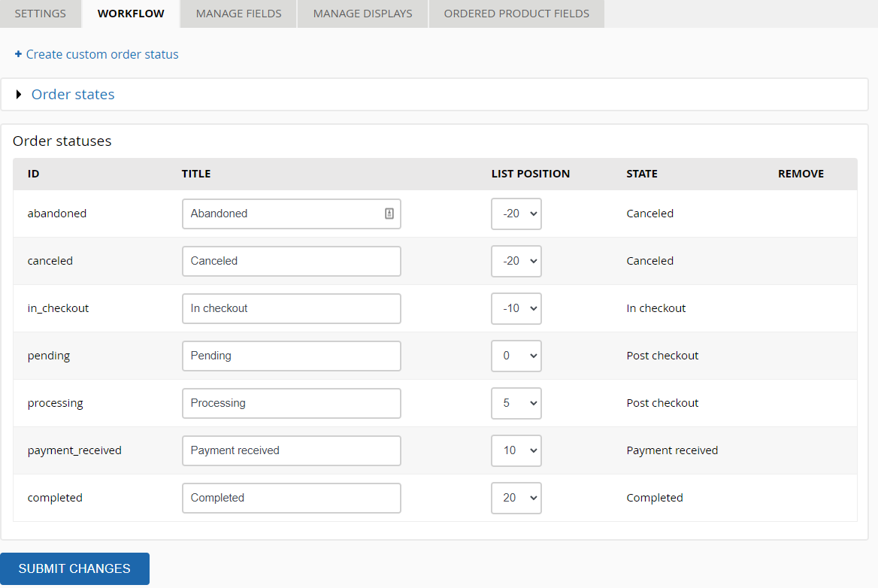Open the Order states link

click(x=73, y=94)
